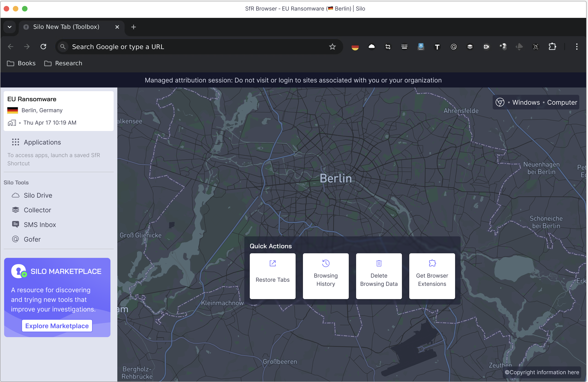Open Collector from the toolbar layers icon
The height and width of the screenshot is (382, 588).
470,47
